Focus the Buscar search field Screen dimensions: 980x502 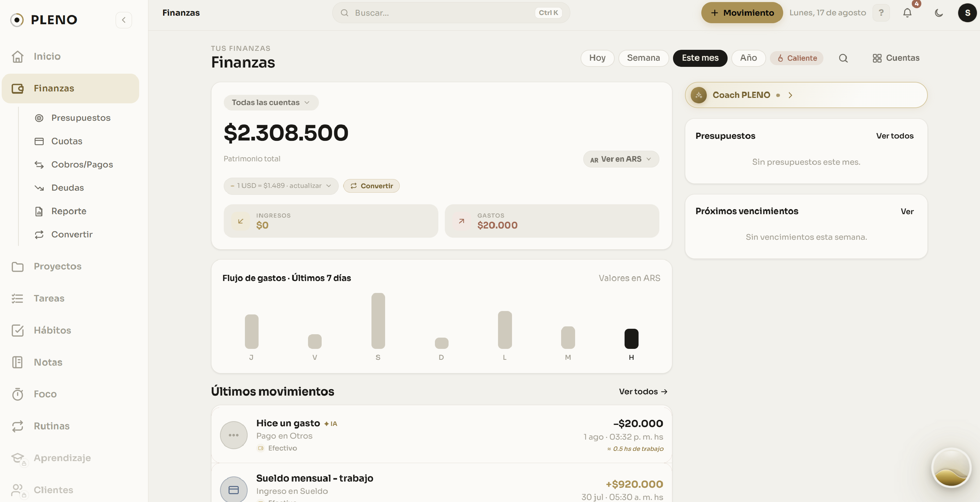click(x=451, y=13)
